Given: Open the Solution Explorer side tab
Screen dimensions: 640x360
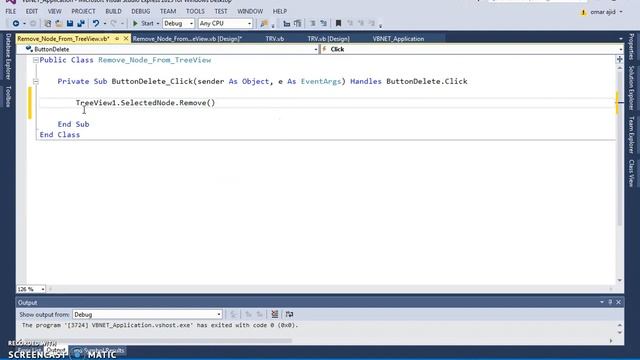Looking at the screenshot, I should pos(631,88).
